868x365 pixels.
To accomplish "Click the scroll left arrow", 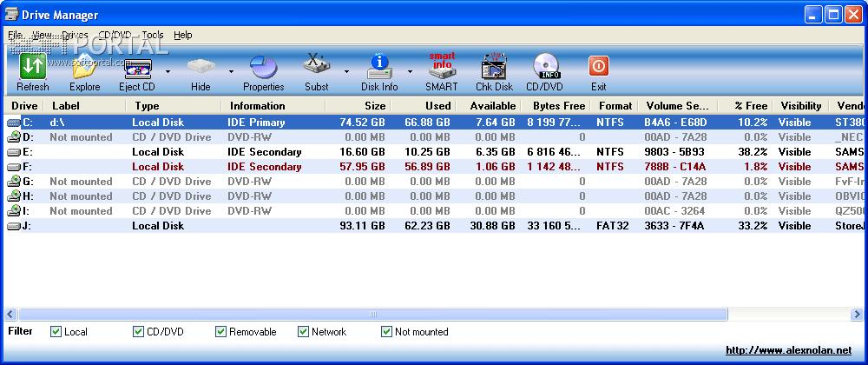I will [10, 315].
